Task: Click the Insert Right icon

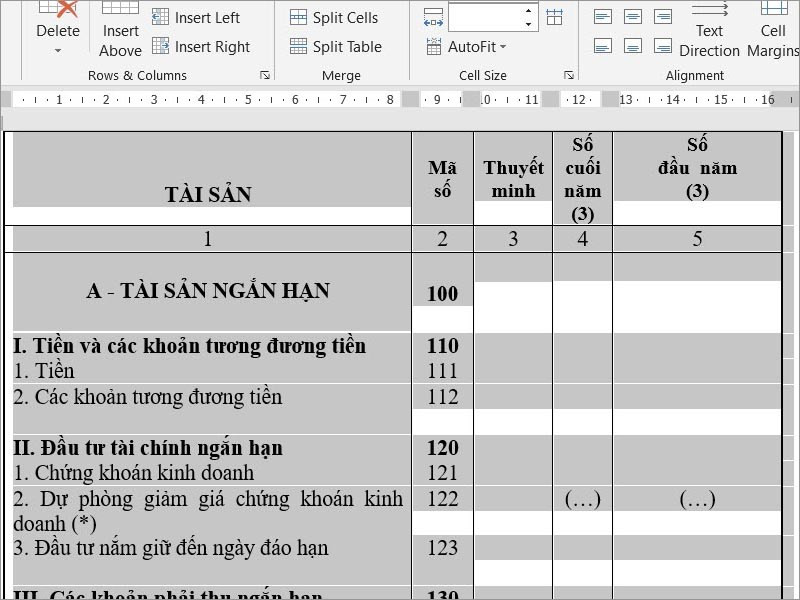Action: coord(162,46)
